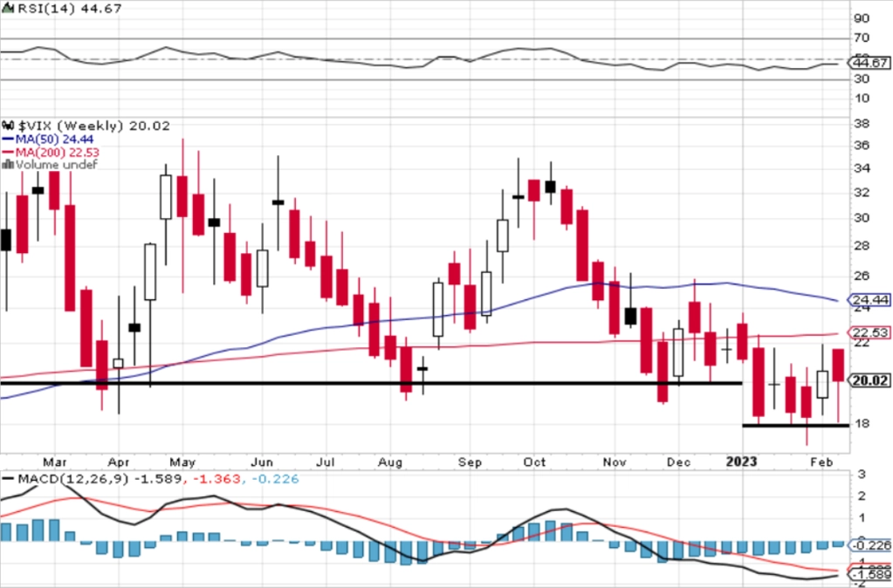Click the -0.226 MACD histogram value tag
893x588 pixels.
tap(869, 545)
